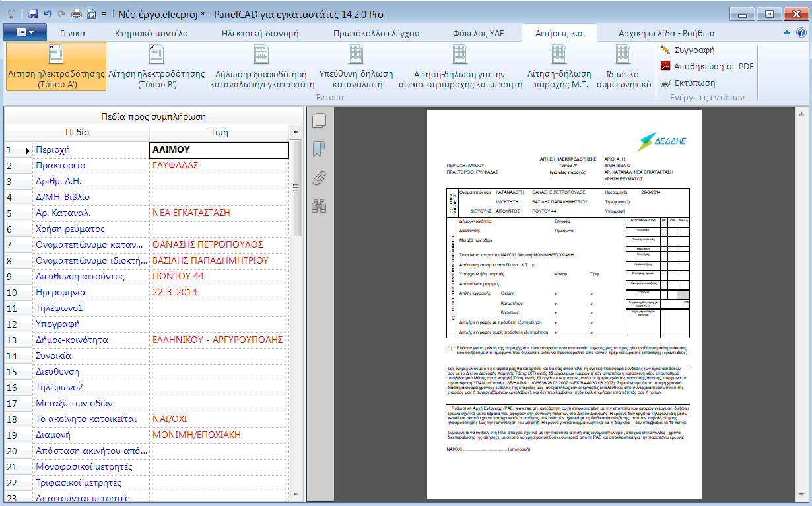Click the Print Preview magnifier icon in title bar

click(x=91, y=14)
